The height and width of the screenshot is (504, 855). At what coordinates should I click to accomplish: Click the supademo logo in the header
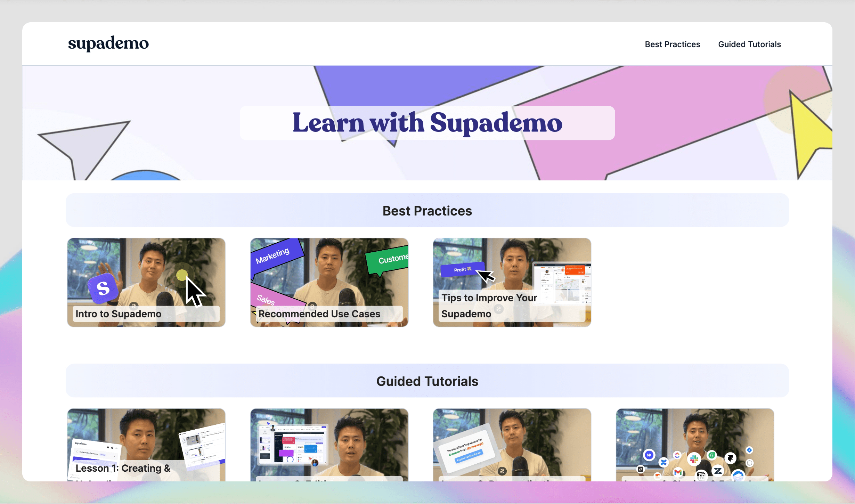108,43
